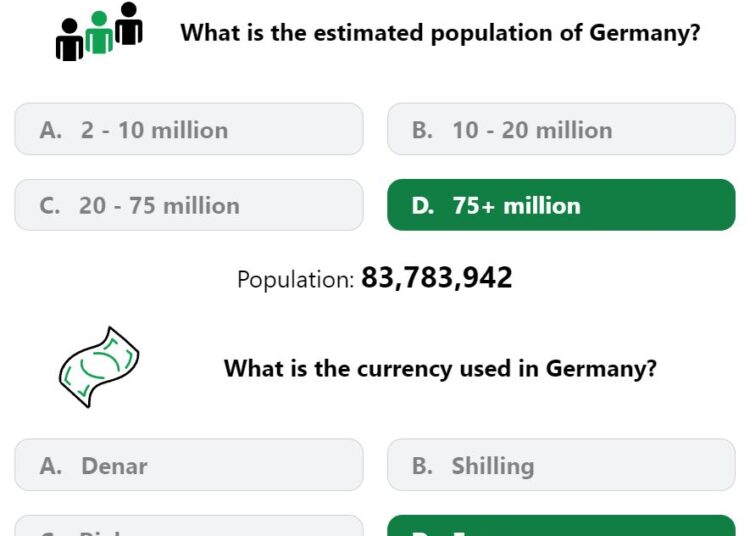The height and width of the screenshot is (536, 750).
Task: Pick the green D. 75+ million answer
Action: [x=561, y=205]
